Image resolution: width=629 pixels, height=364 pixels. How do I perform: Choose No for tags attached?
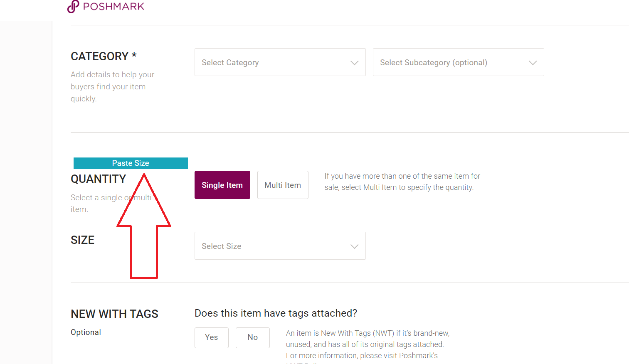[x=253, y=337]
